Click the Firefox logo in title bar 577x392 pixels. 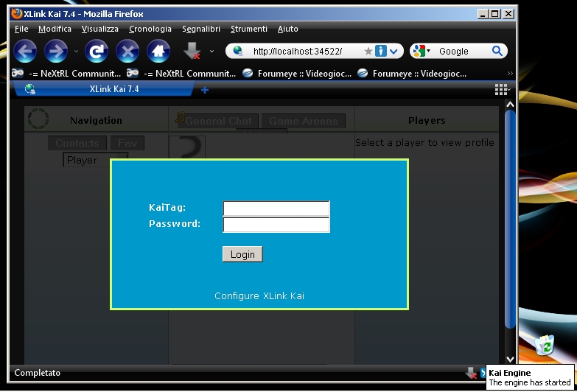(16, 13)
